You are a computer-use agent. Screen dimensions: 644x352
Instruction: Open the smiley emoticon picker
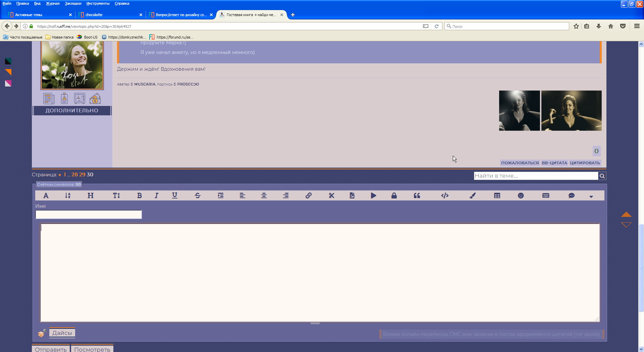point(521,195)
